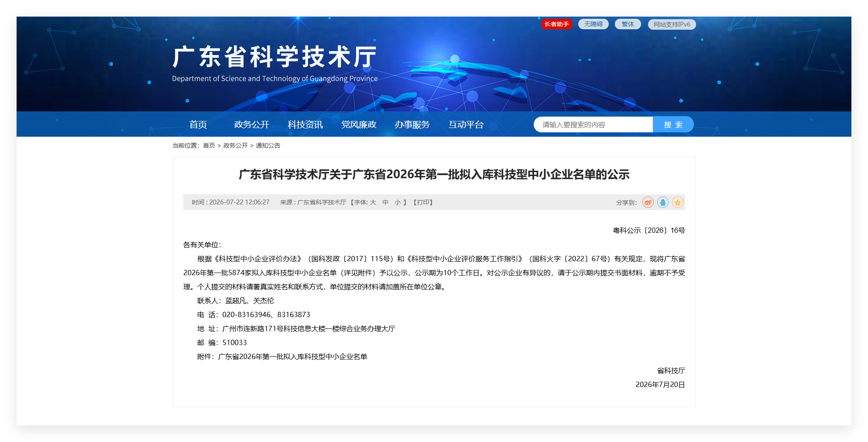The height and width of the screenshot is (442, 868).
Task: Click document number 粤科公示〔2026〕16号
Action: (x=649, y=230)
